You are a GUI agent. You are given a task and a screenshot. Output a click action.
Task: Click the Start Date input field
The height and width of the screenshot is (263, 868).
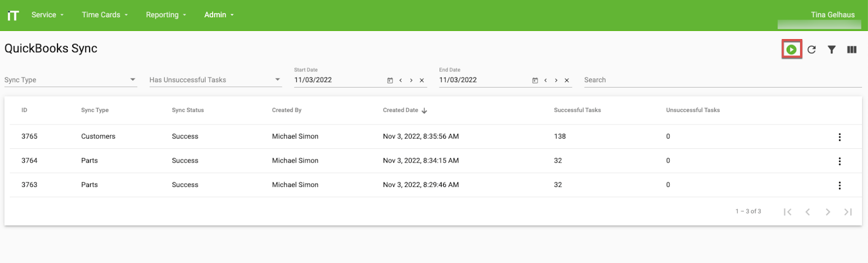click(x=339, y=80)
